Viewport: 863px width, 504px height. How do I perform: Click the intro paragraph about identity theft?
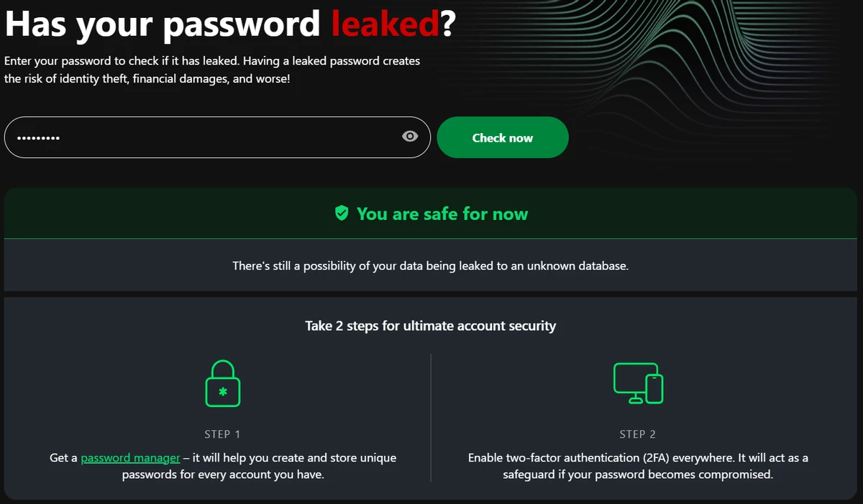pos(212,70)
